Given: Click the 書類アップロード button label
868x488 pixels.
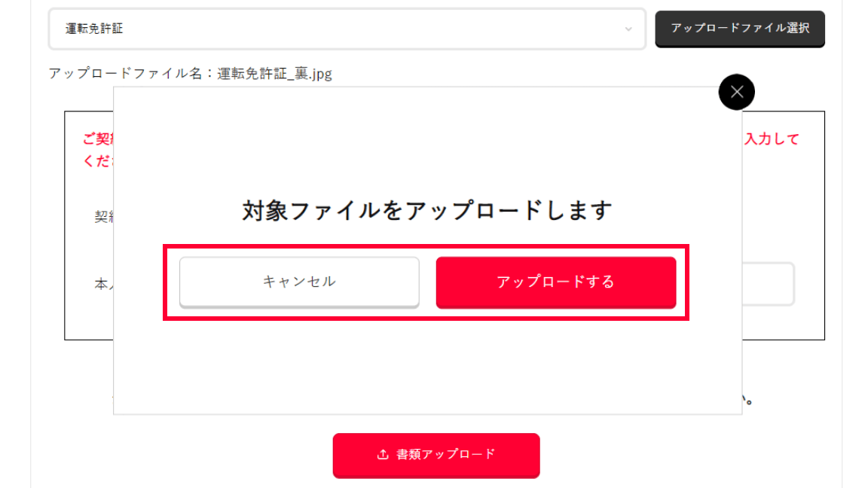Looking at the screenshot, I should point(446,454).
